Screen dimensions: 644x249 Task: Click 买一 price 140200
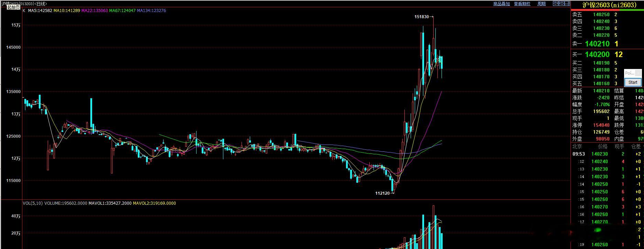pos(597,54)
